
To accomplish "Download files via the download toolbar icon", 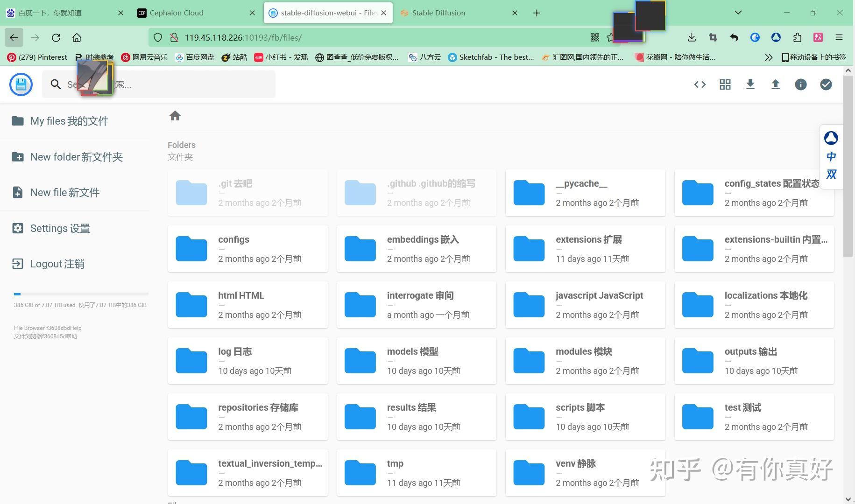I will (750, 84).
